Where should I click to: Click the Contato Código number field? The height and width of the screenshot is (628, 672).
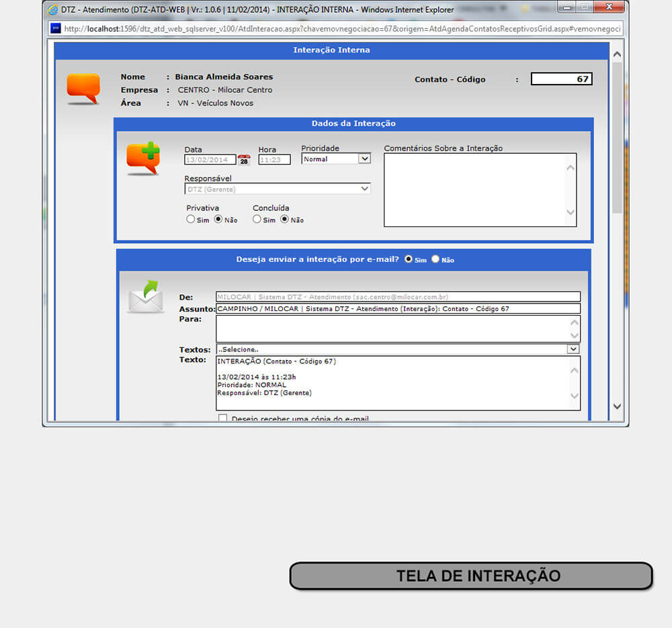coord(561,79)
